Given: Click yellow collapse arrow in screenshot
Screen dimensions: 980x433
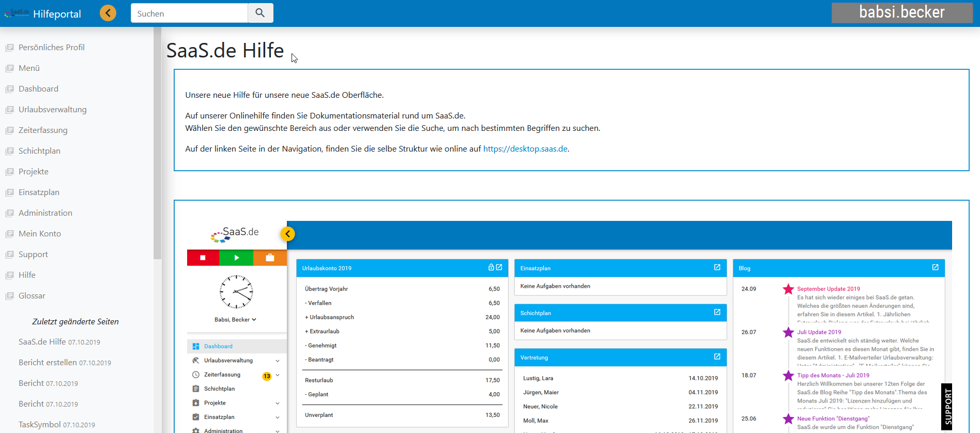Looking at the screenshot, I should tap(288, 234).
